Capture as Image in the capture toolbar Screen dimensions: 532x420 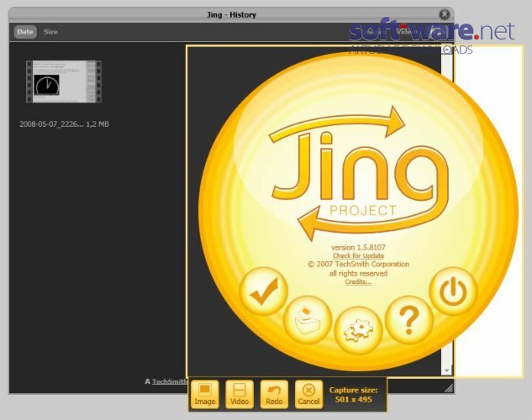204,394
